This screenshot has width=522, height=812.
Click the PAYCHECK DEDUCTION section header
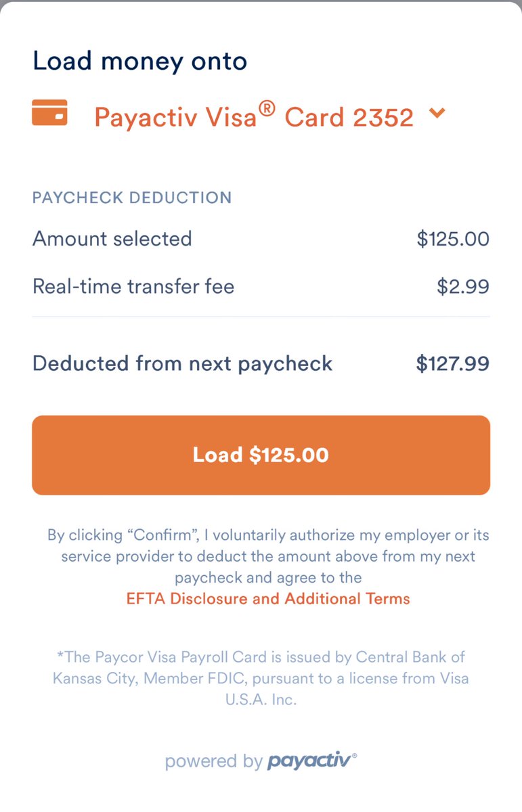pos(132,198)
